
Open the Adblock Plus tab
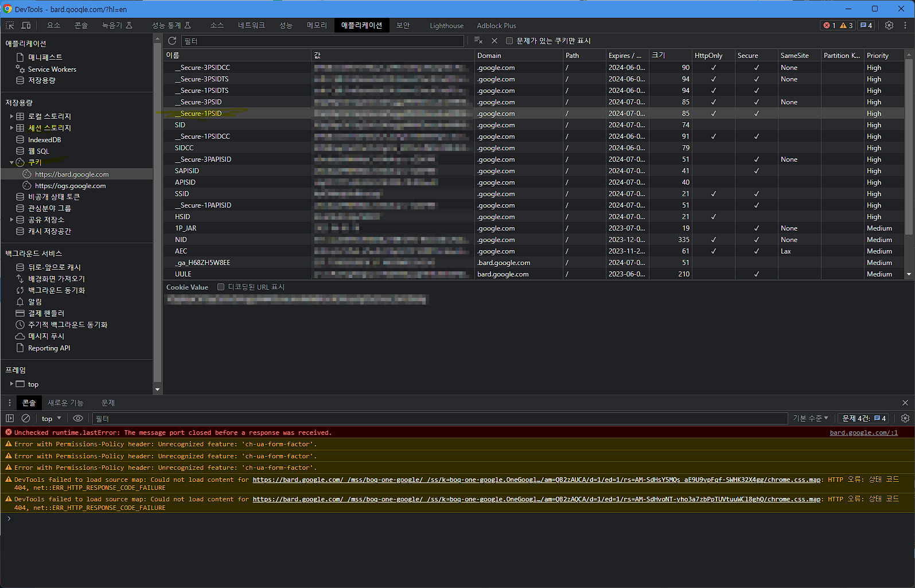[496, 25]
